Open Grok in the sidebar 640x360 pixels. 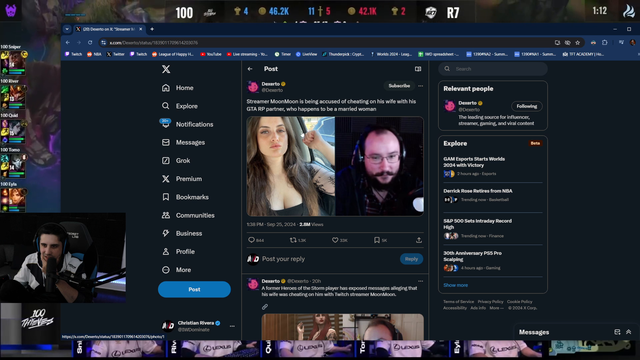(176, 160)
